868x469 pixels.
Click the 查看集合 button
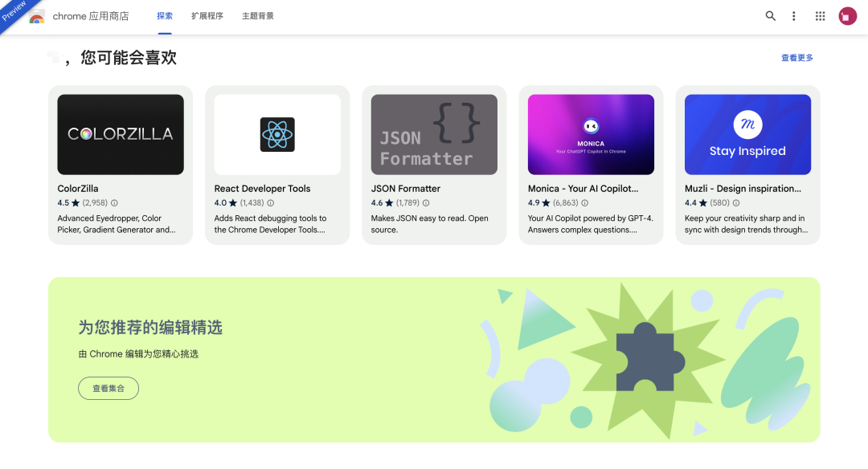point(108,388)
